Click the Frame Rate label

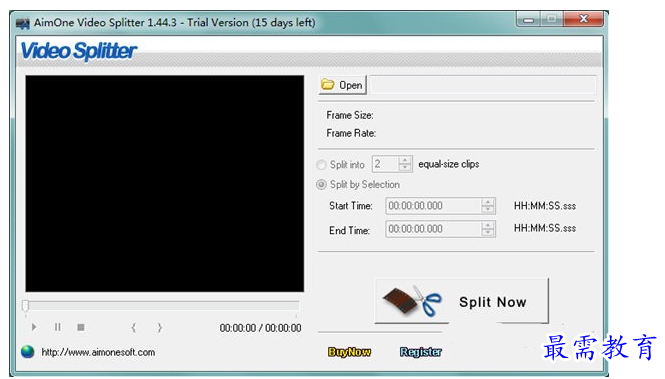pyautogui.click(x=351, y=133)
